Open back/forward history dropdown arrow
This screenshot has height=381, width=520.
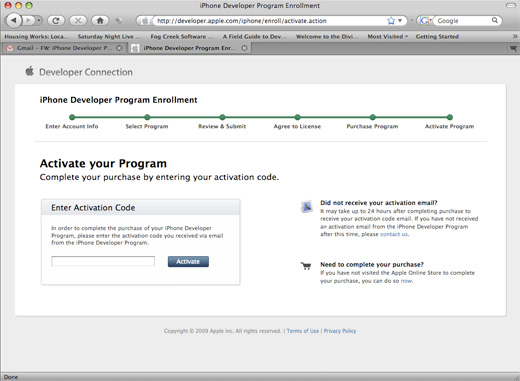39,21
